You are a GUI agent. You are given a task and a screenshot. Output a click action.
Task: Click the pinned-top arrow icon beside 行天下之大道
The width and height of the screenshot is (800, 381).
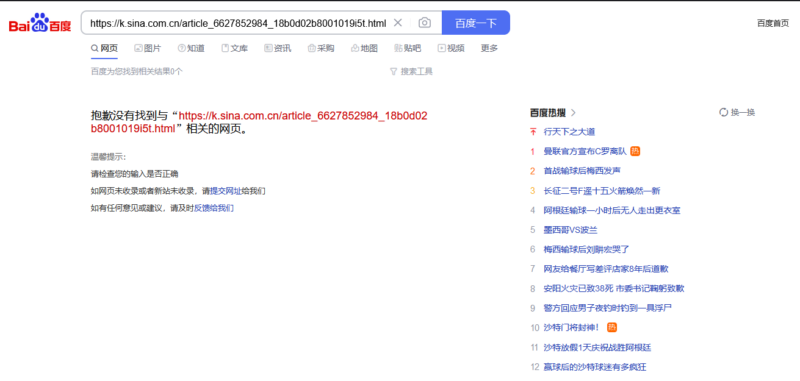[x=533, y=132]
